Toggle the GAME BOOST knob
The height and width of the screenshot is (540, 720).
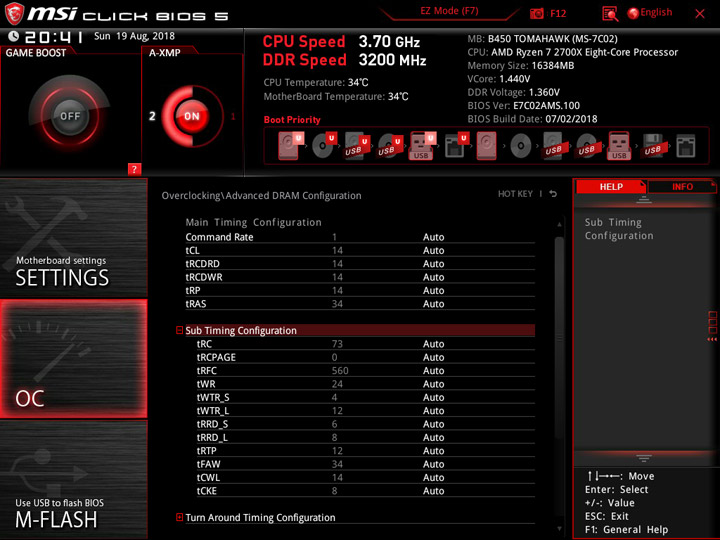coord(70,116)
